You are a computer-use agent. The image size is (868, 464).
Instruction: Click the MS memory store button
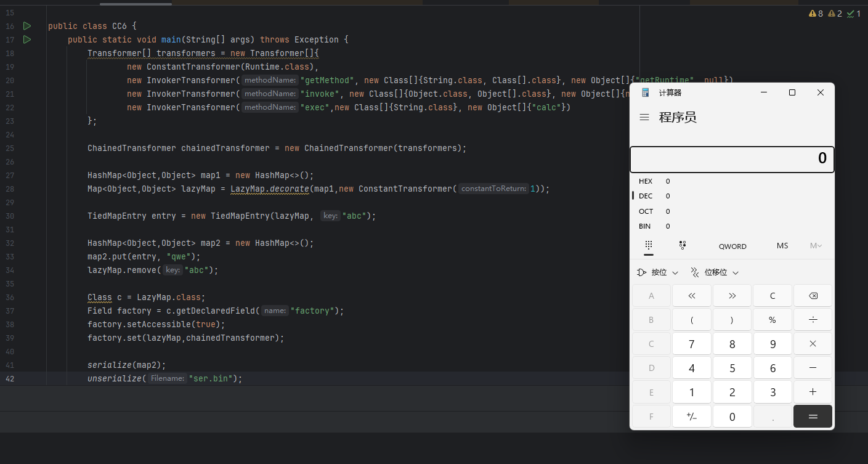click(782, 246)
